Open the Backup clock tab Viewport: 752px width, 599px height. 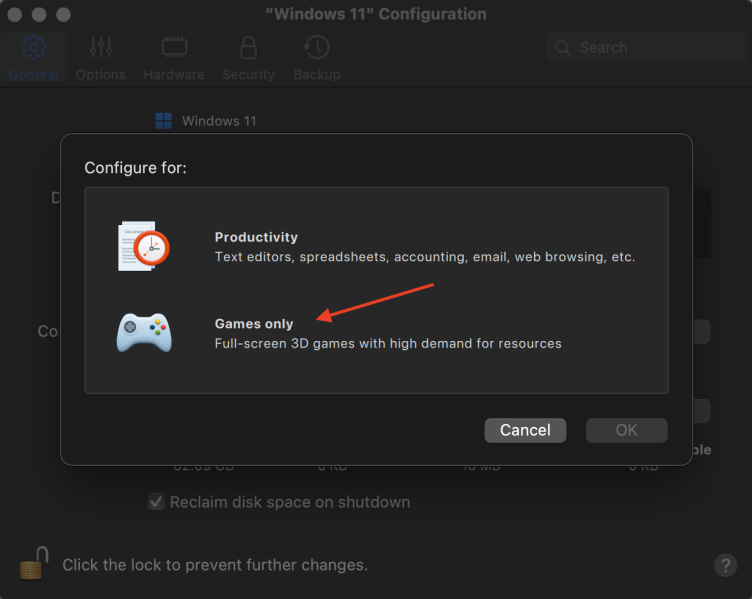click(x=316, y=48)
